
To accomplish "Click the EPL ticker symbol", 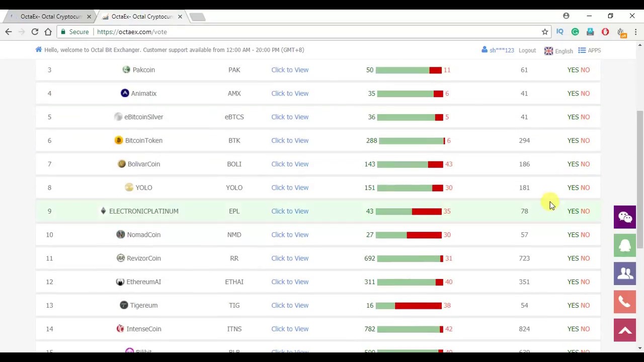I will coord(234,211).
